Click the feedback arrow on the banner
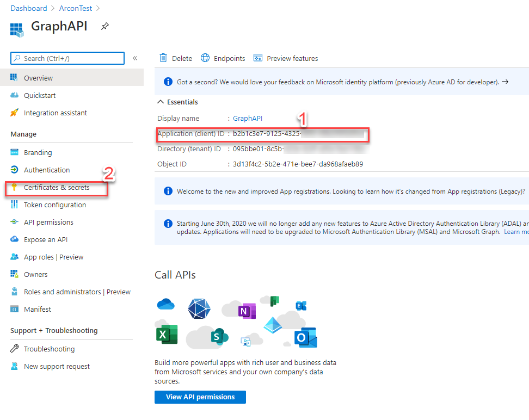 pyautogui.click(x=505, y=82)
